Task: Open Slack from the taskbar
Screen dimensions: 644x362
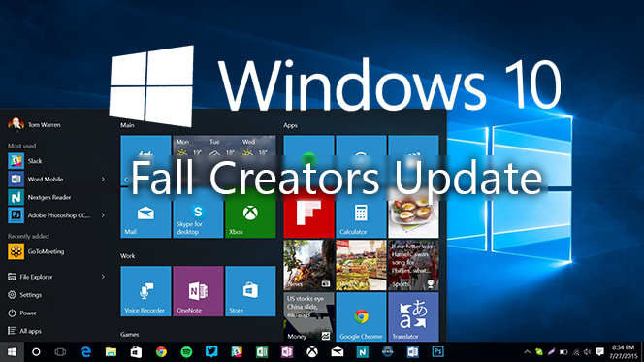Action: point(237,352)
